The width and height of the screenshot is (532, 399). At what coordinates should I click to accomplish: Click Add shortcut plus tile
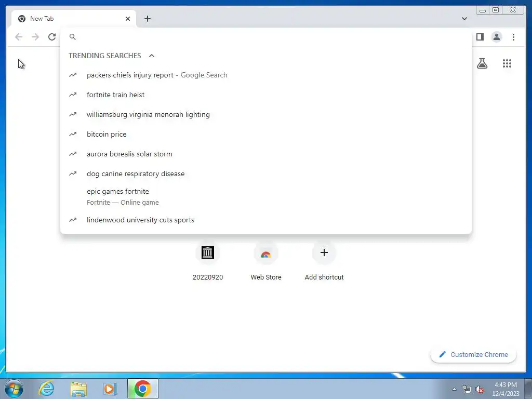tap(324, 262)
